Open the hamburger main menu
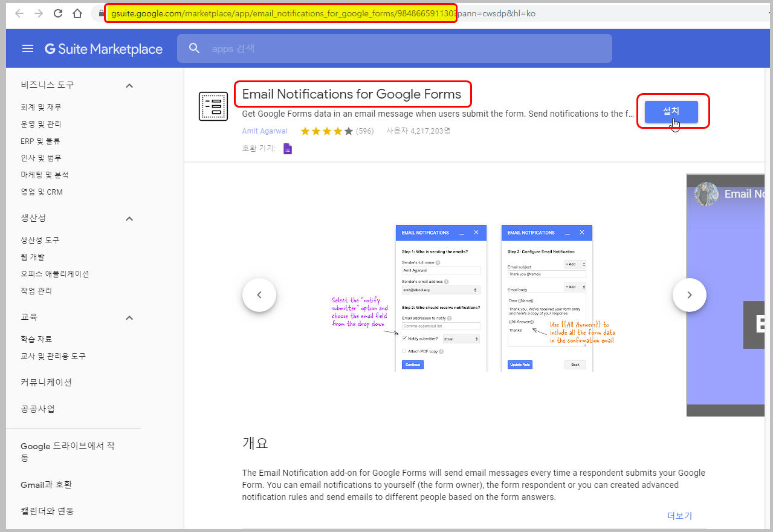The height and width of the screenshot is (532, 773). 28,48
